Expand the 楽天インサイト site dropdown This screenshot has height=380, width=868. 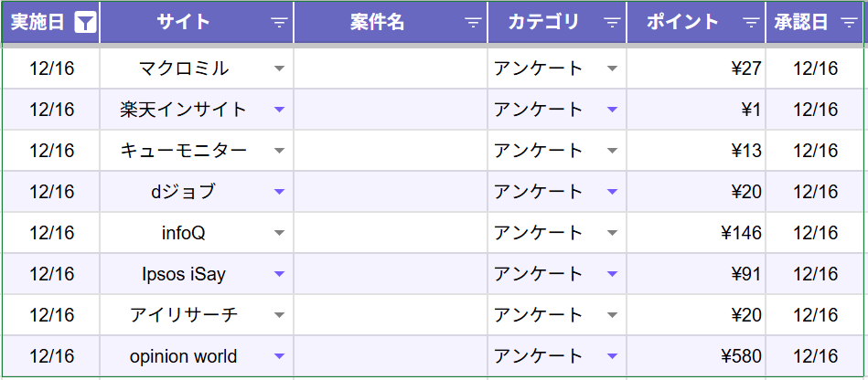pos(279,110)
